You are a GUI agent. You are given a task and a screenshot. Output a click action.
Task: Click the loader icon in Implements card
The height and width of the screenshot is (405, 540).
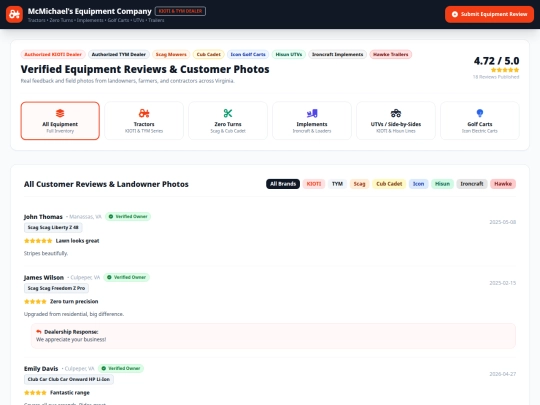pos(312,113)
